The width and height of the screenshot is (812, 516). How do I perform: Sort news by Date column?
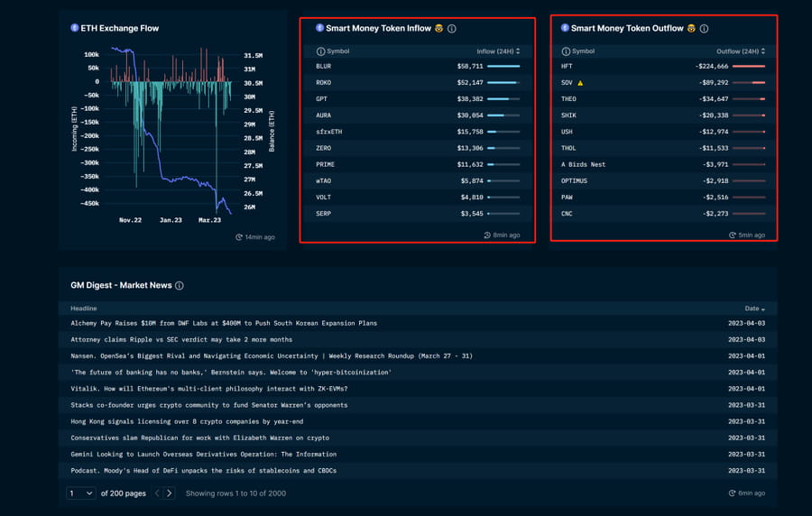(x=754, y=309)
